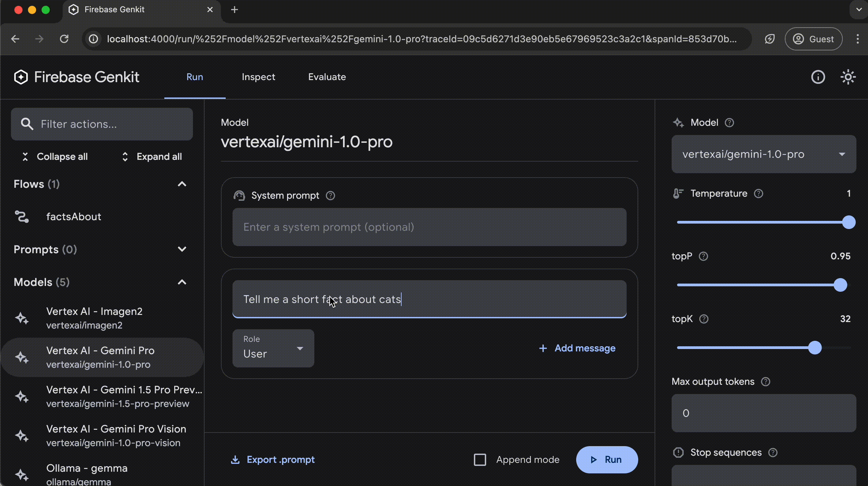The width and height of the screenshot is (868, 486).
Task: Toggle the Append mode checkbox
Action: point(480,459)
